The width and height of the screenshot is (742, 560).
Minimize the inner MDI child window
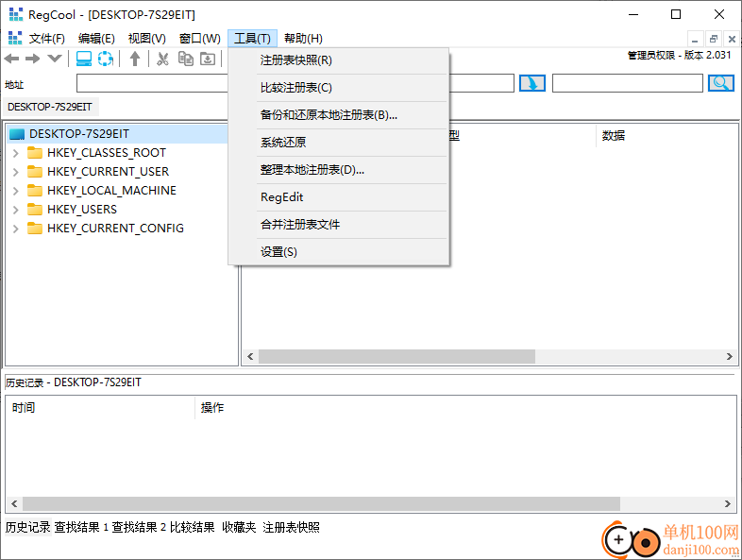(x=695, y=39)
